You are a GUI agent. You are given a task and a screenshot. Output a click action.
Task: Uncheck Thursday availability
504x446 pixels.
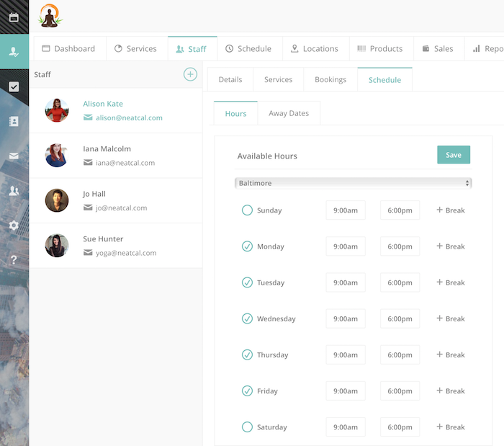pos(247,354)
